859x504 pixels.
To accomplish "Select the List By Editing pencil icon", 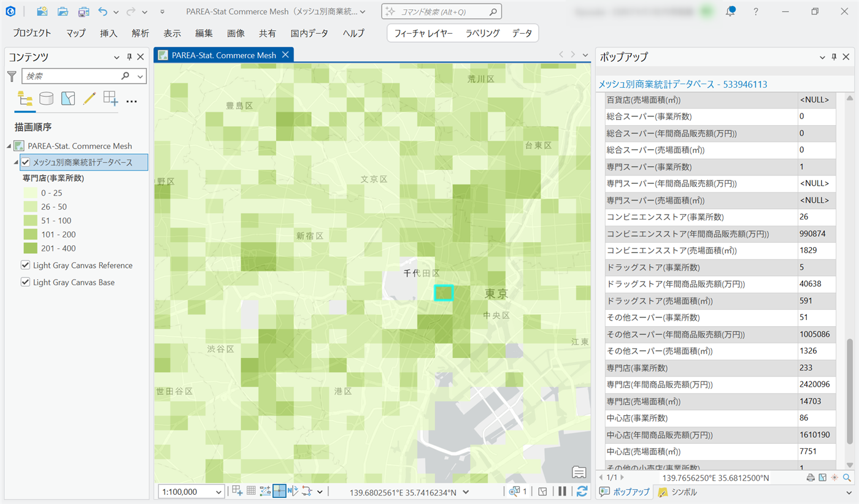I will (x=89, y=99).
